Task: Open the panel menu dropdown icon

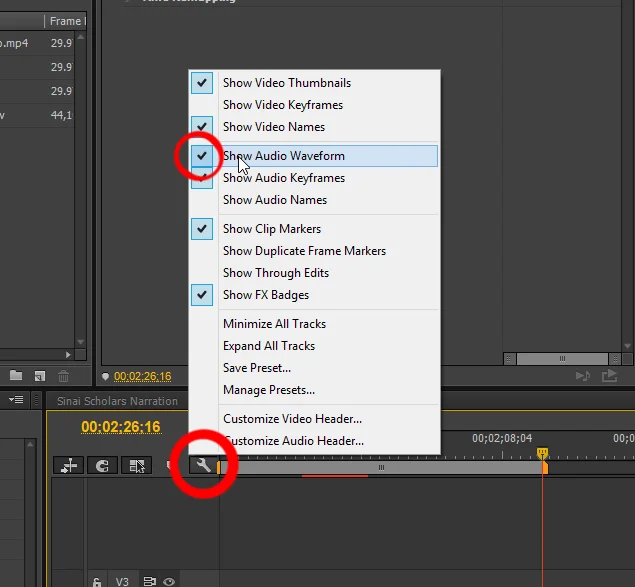Action: 16,400
